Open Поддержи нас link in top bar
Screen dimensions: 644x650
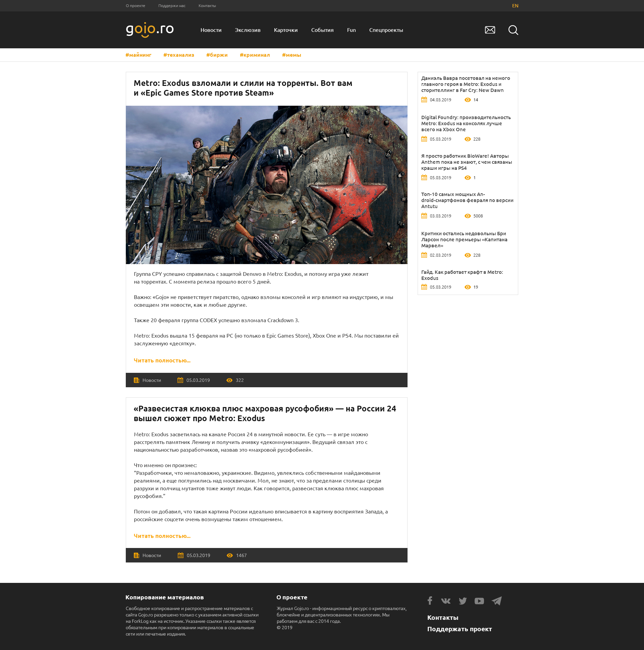(171, 6)
